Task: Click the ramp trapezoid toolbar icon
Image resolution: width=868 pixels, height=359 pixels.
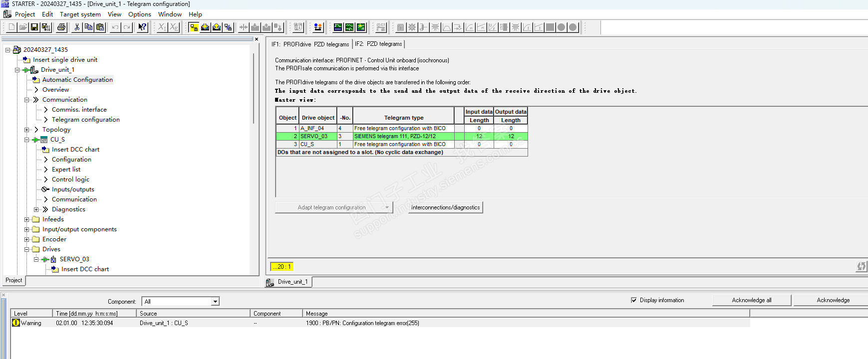Action: pos(447,27)
